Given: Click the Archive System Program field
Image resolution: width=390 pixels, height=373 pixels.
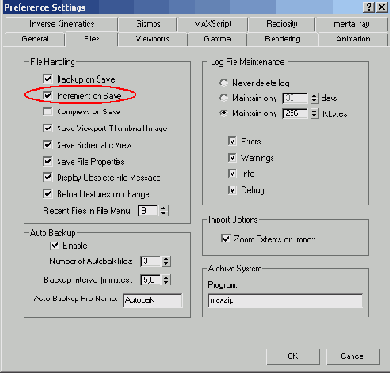Looking at the screenshot, I should pyautogui.click(x=285, y=301).
